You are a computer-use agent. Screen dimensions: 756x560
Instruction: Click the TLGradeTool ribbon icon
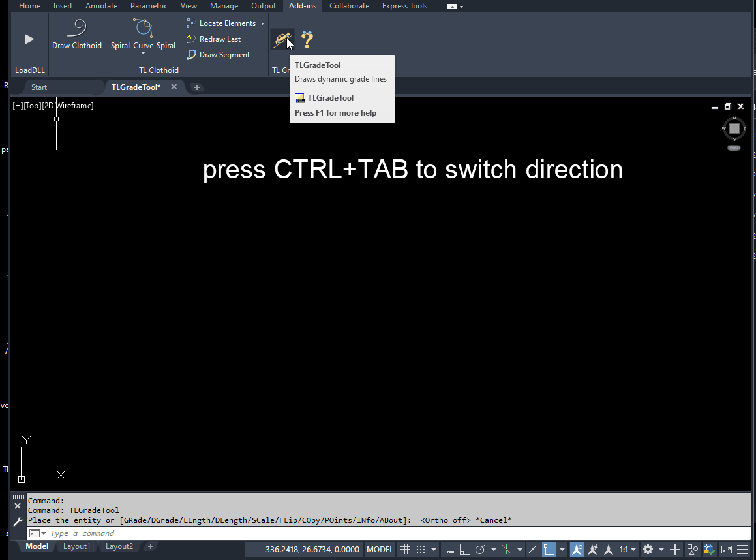(x=282, y=39)
